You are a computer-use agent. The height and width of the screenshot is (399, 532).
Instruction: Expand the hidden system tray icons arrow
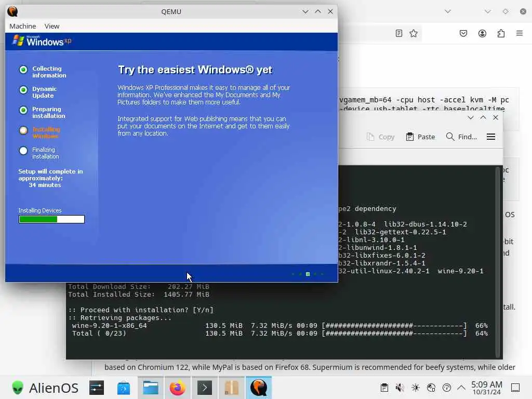(x=461, y=388)
